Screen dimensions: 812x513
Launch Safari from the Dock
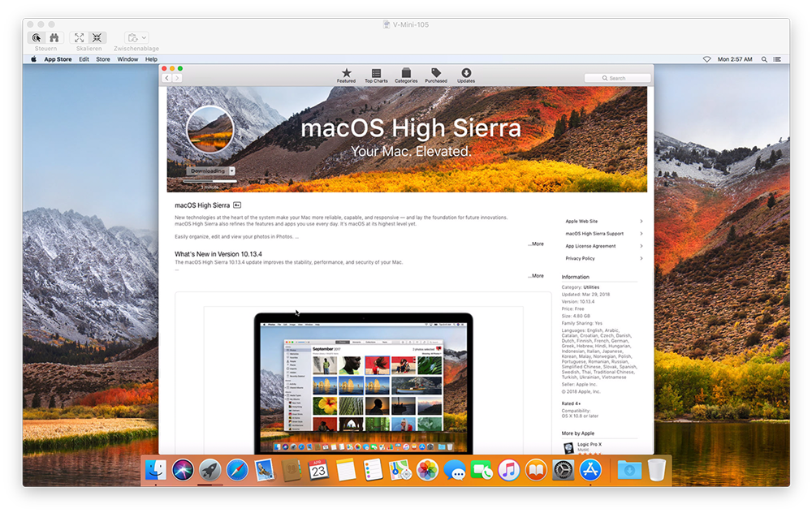[236, 469]
